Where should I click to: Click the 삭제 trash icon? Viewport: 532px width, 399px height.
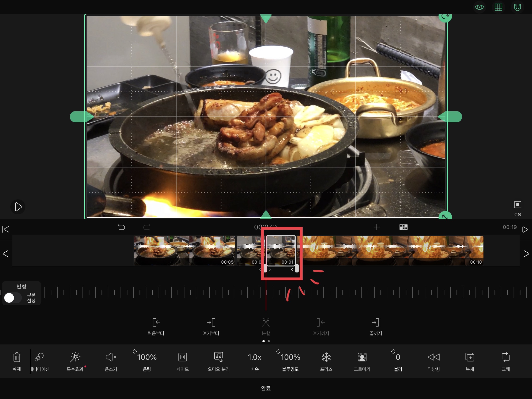[17, 357]
